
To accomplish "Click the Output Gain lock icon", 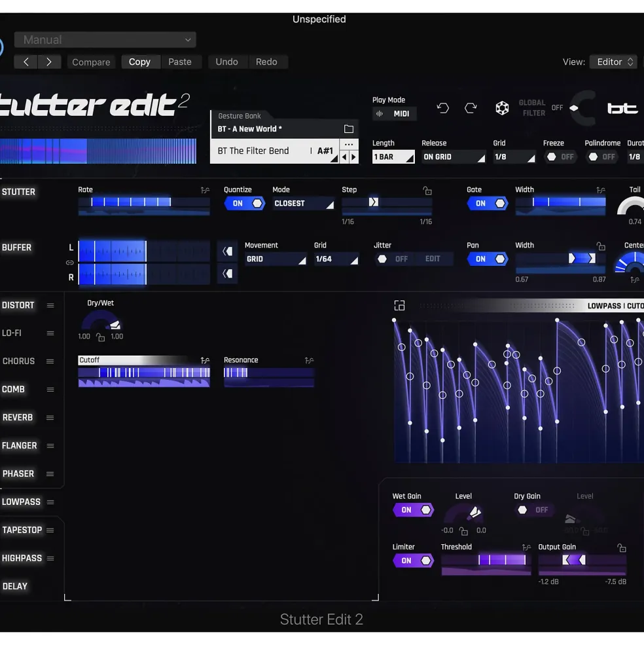I will click(622, 547).
